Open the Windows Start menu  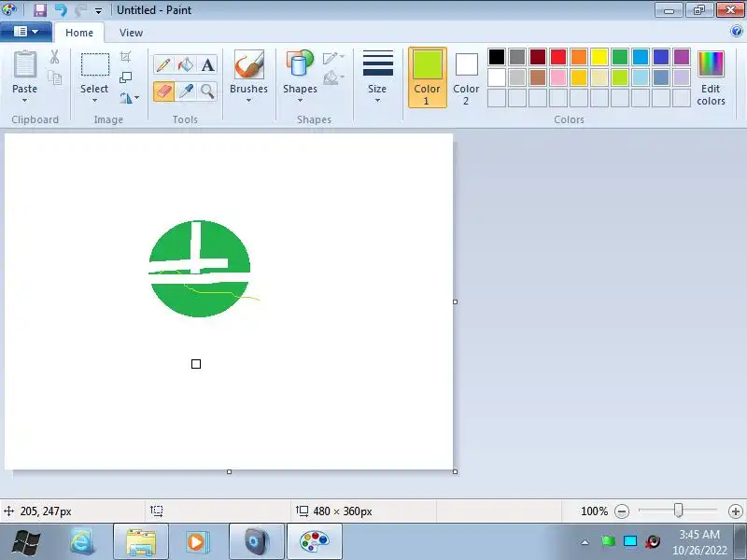26,542
